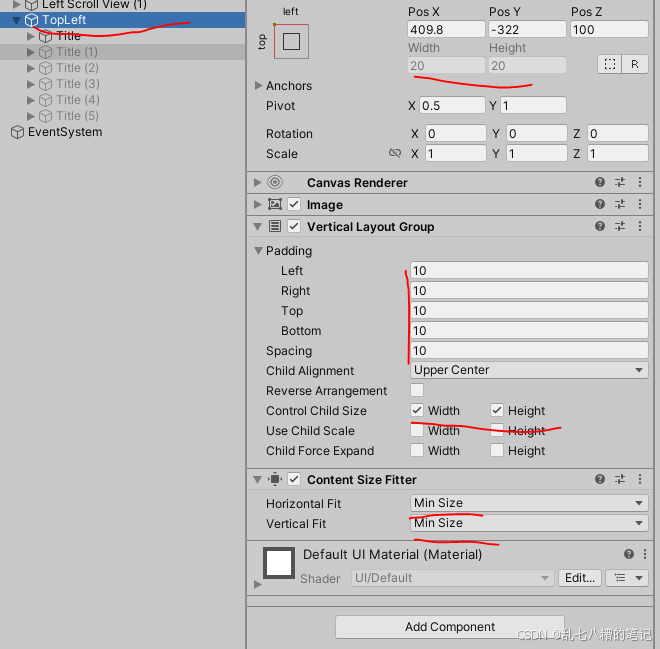Disable the Image component checkbox
Viewport: 660px width, 649px height.
pyautogui.click(x=294, y=205)
